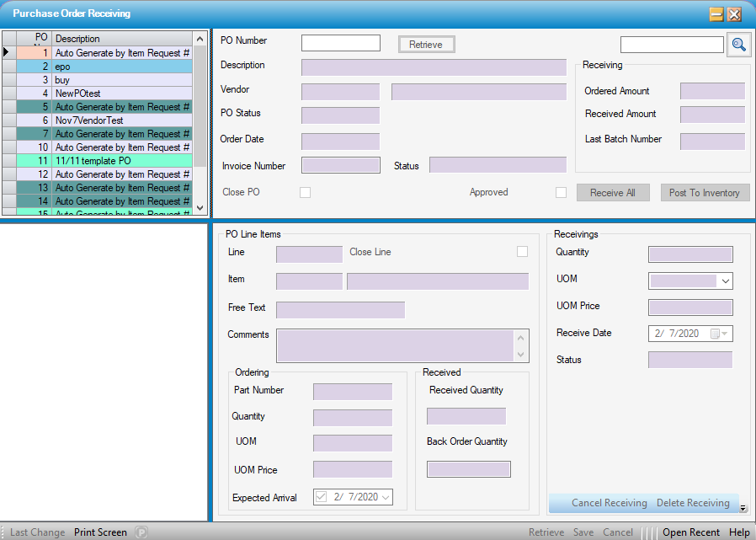Open the Open Recent menu
The image size is (756, 540).
pyautogui.click(x=690, y=532)
